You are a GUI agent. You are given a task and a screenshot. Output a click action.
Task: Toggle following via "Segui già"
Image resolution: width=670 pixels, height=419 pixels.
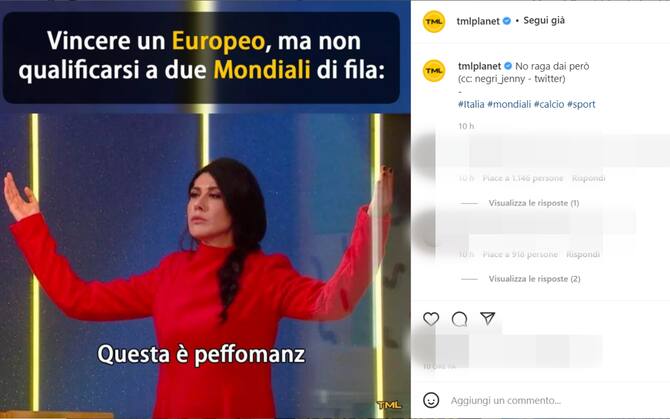[544, 21]
